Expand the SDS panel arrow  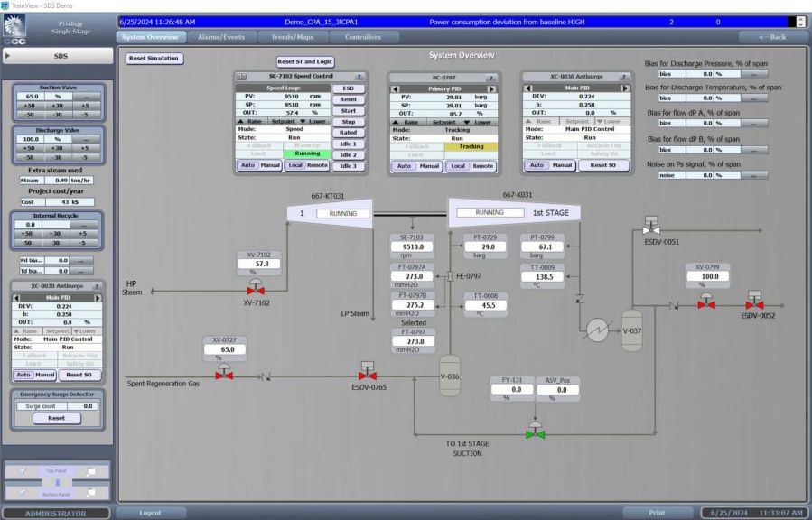(7, 56)
